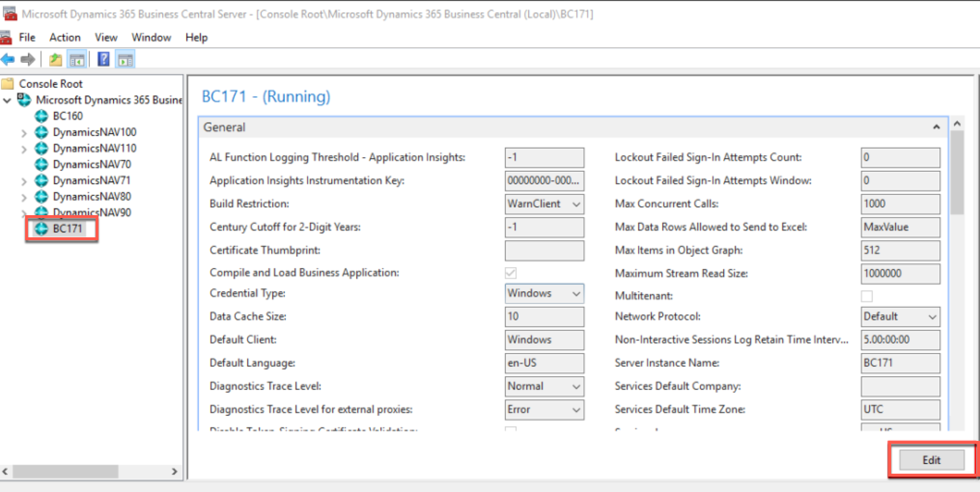
Task: Click the DynamicsNAV70 instance icon
Action: tap(42, 164)
